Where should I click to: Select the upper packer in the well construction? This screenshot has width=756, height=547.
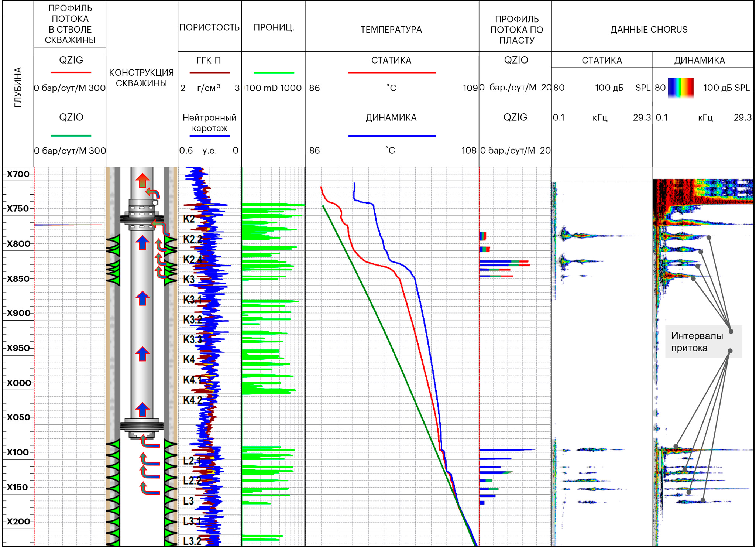click(142, 218)
